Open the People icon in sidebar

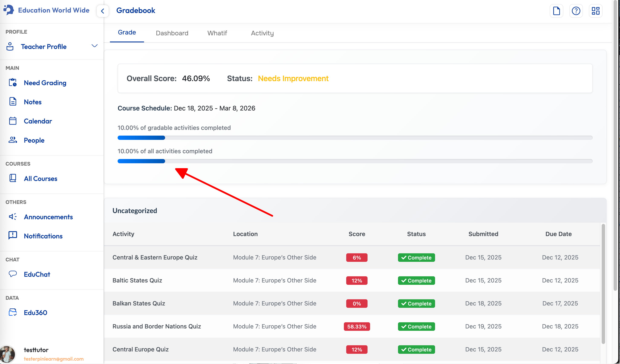click(13, 140)
